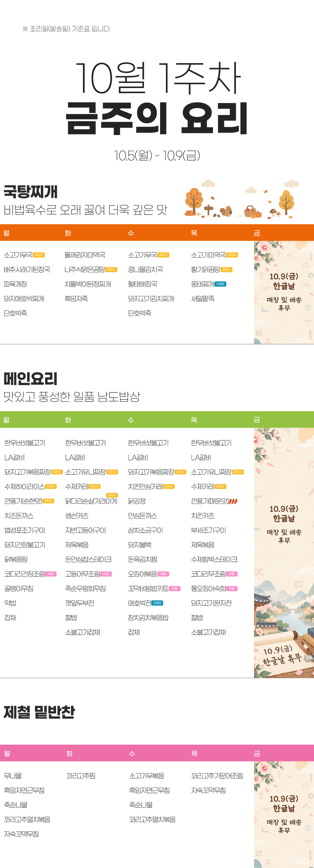Click the pink 제철 badge beside 통오징어숙회
The width and height of the screenshot is (314, 868).
click(232, 588)
